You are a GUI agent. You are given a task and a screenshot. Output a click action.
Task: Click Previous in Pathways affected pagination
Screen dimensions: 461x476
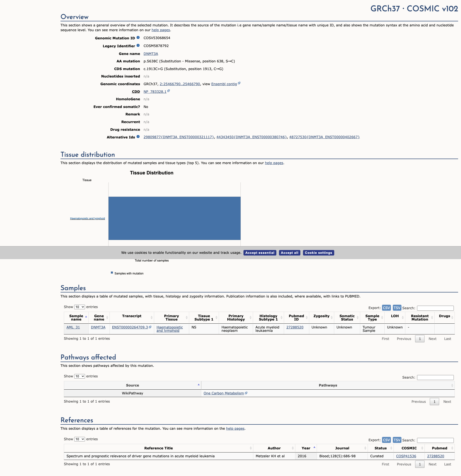[419, 402]
